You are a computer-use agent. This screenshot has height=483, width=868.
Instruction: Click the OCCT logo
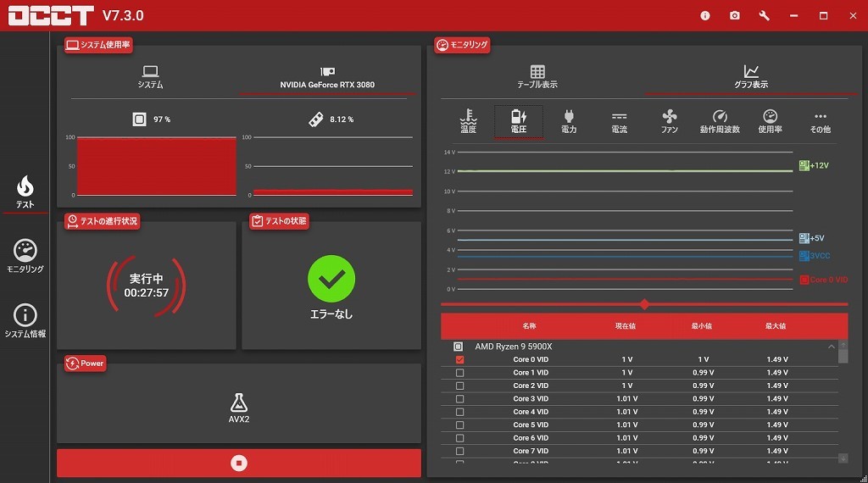(51, 15)
